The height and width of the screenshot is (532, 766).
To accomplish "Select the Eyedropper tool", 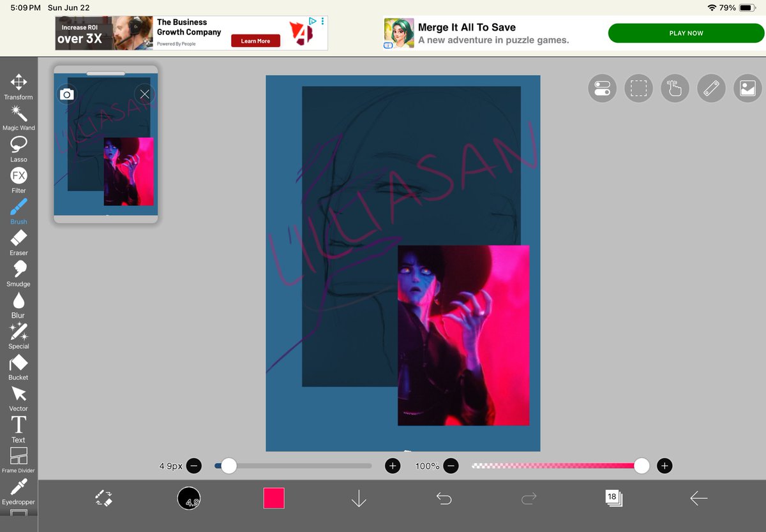I will coord(19,492).
